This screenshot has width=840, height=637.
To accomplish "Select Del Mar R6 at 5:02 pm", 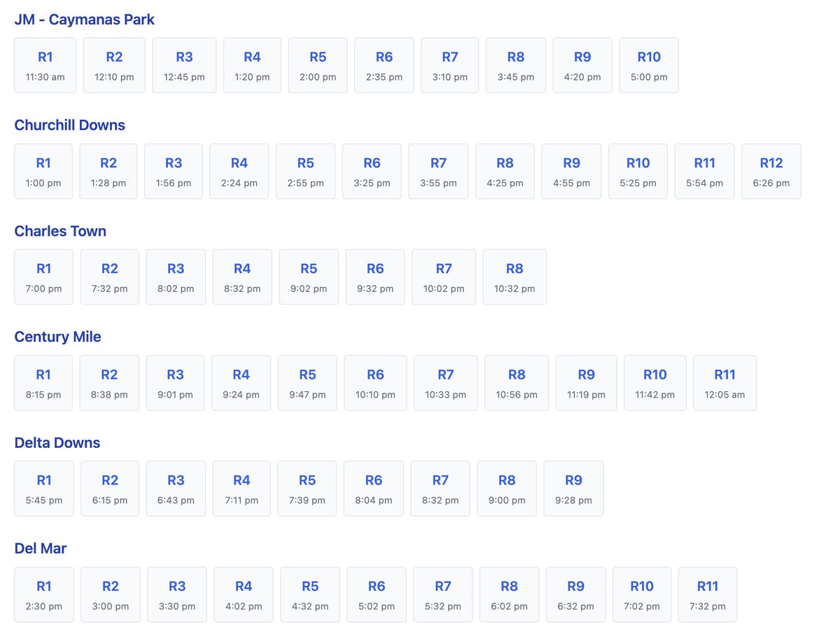I will click(377, 594).
